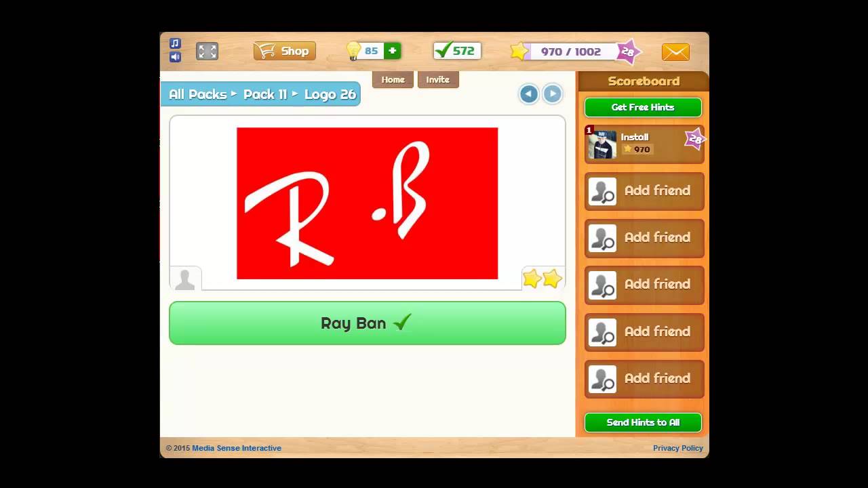Viewport: 868px width, 488px height.
Task: Click the red Ray Ban logo image
Action: tap(367, 203)
